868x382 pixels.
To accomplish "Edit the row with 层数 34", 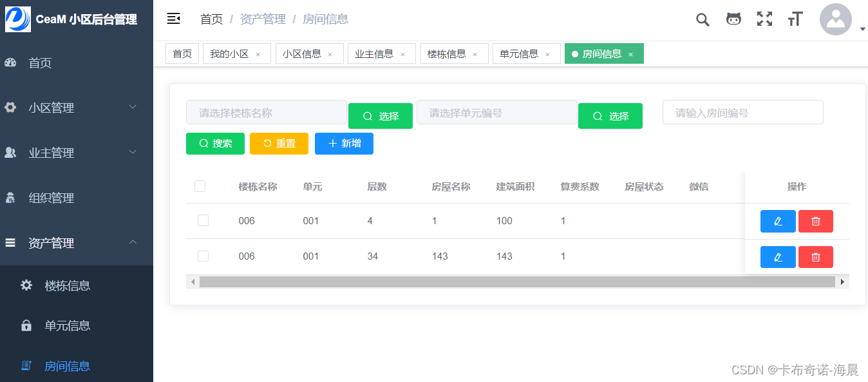I will pos(778,256).
